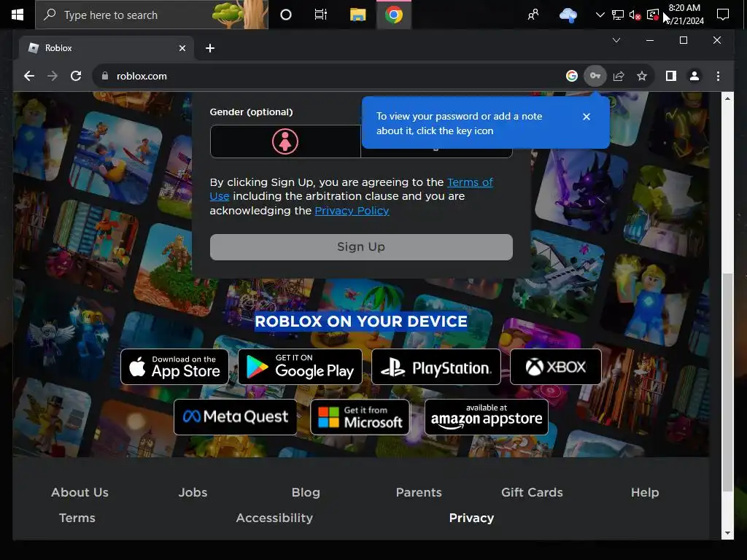Image resolution: width=747 pixels, height=560 pixels.
Task: Open File Explorer from the taskbar
Action: coord(357,15)
